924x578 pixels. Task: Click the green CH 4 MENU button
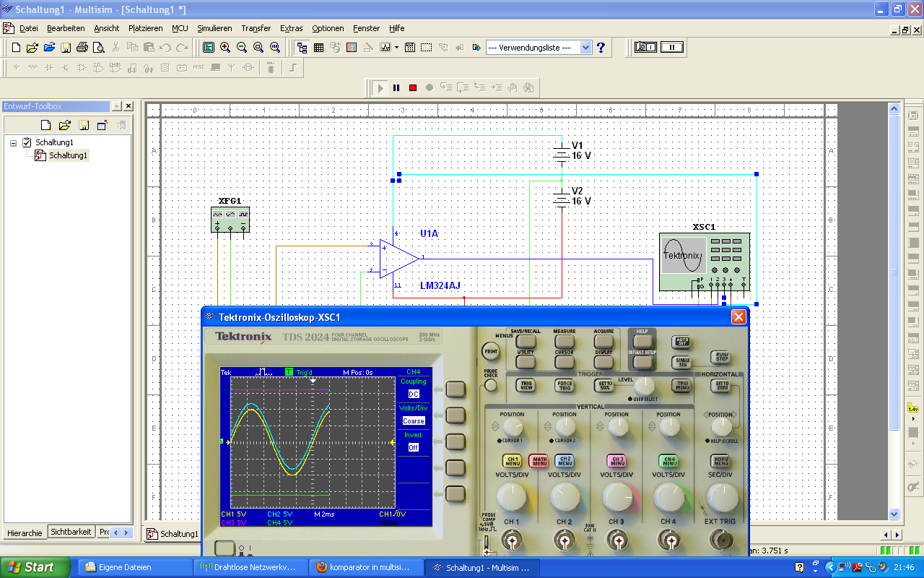[668, 461]
